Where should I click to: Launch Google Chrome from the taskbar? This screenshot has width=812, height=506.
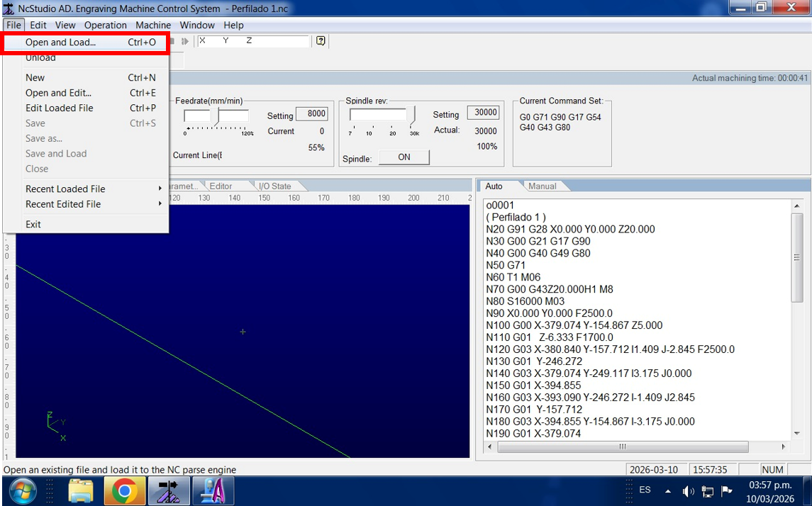124,490
